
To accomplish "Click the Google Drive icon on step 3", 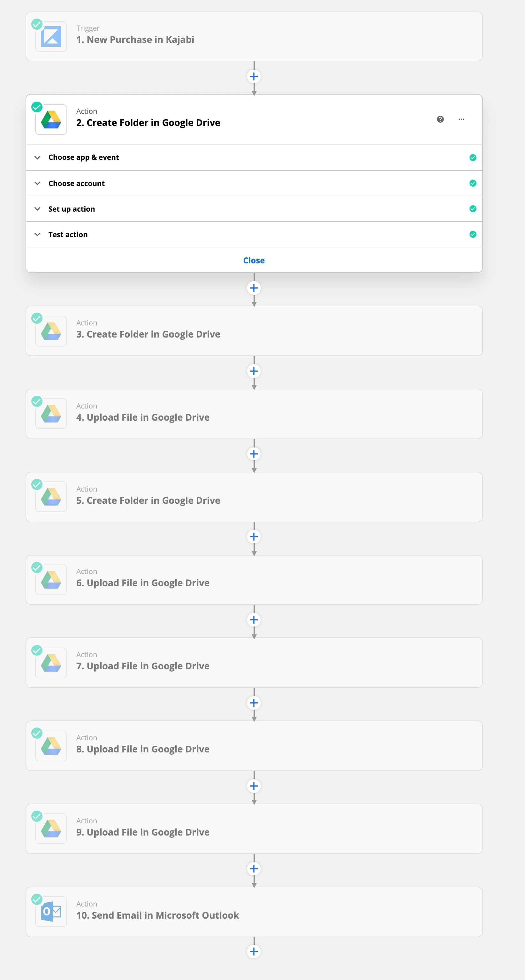I will tap(50, 330).
